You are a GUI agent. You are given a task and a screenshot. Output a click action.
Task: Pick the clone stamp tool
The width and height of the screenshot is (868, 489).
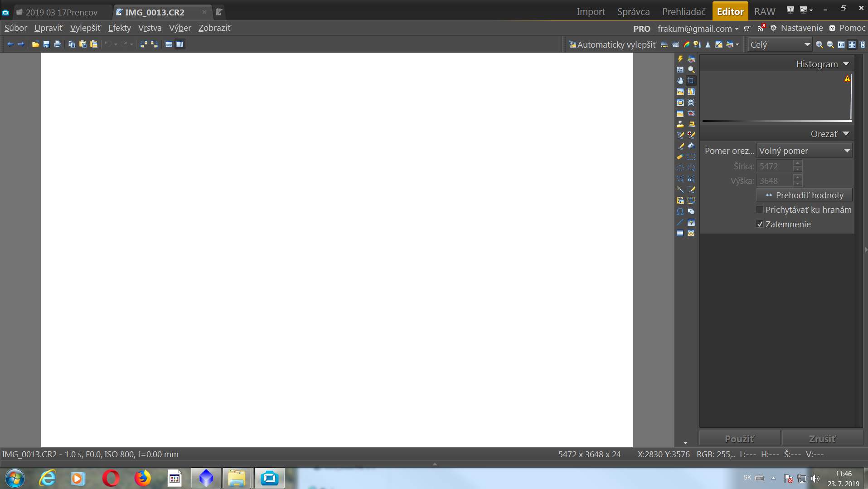[680, 124]
